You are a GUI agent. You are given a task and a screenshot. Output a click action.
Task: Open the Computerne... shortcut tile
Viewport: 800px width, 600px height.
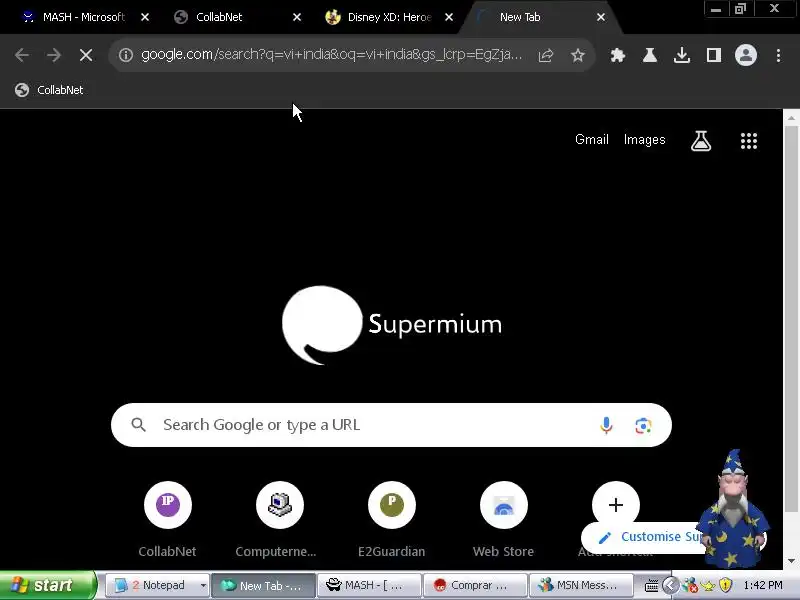pos(279,519)
